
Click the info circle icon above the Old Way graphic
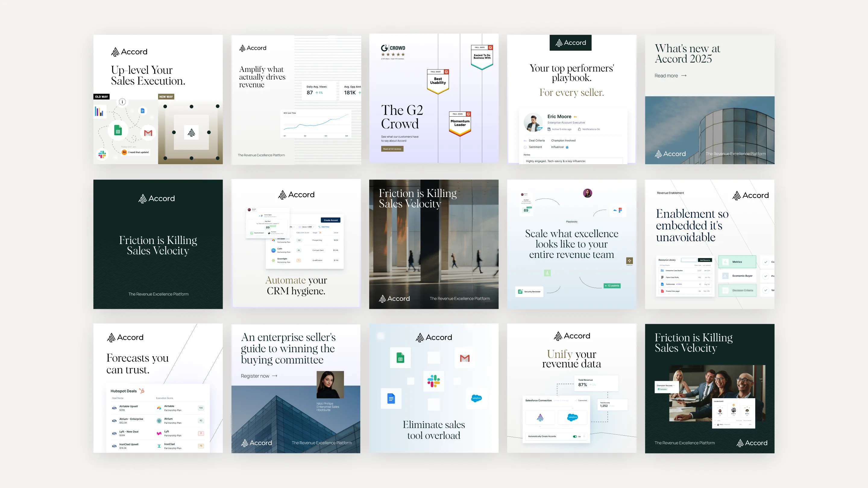tap(122, 102)
